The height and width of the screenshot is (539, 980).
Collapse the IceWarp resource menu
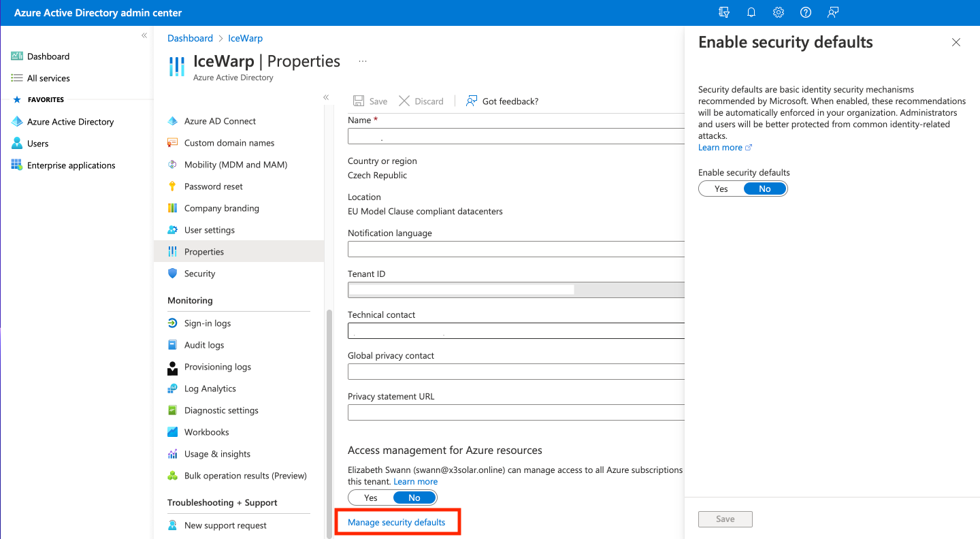326,97
